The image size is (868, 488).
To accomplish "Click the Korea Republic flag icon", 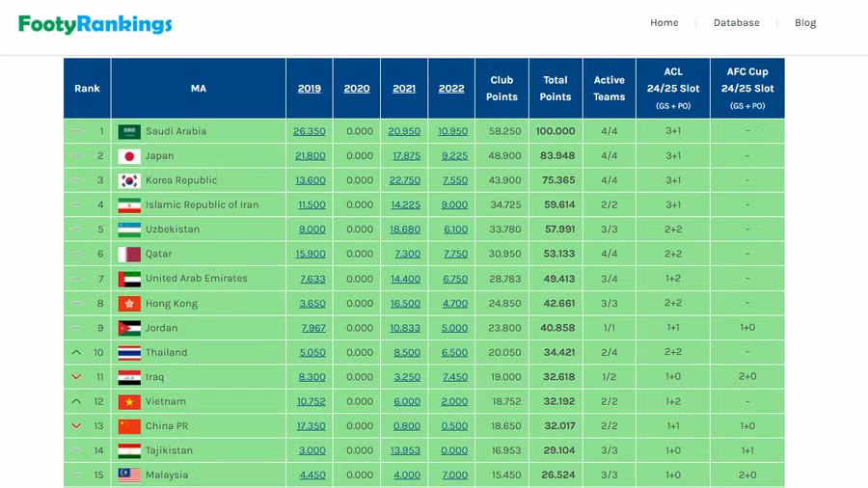I will click(129, 180).
